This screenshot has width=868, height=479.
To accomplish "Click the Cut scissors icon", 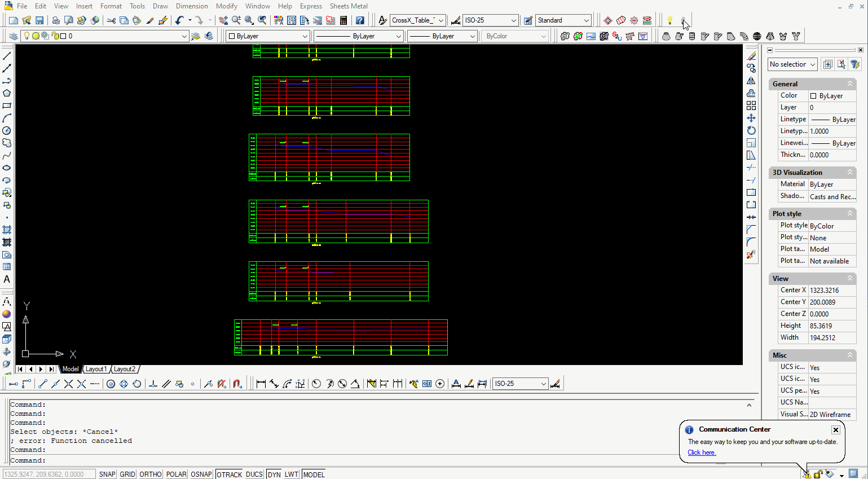I will tap(111, 20).
